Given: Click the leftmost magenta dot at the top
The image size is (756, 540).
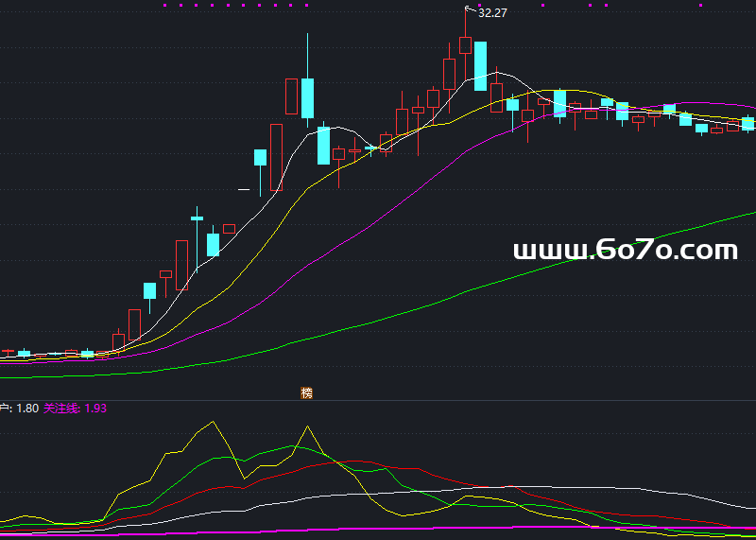Looking at the screenshot, I should 165,5.
